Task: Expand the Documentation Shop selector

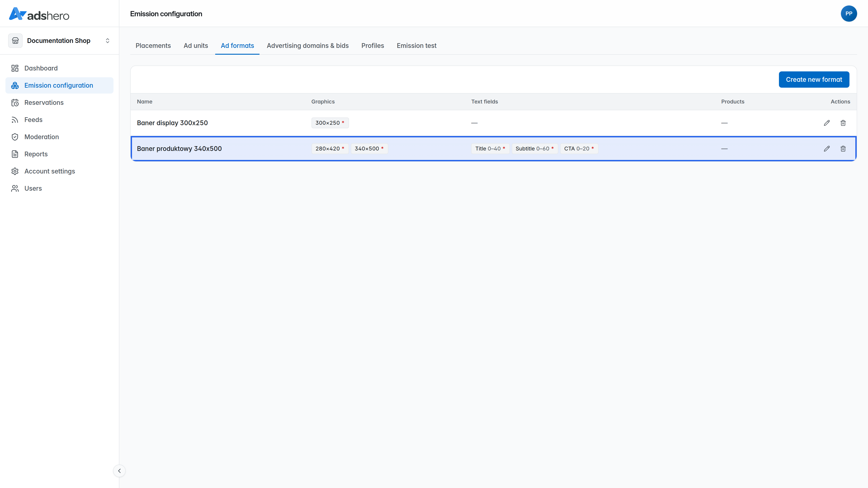Action: pos(60,41)
